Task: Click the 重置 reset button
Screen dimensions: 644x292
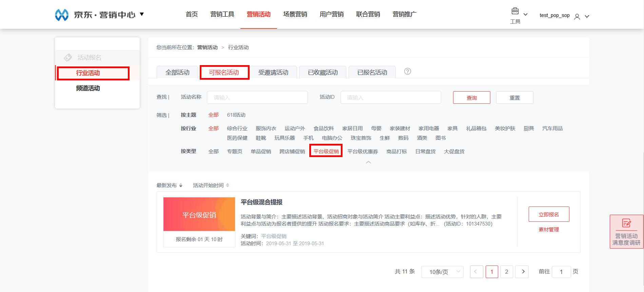Action: pos(514,98)
